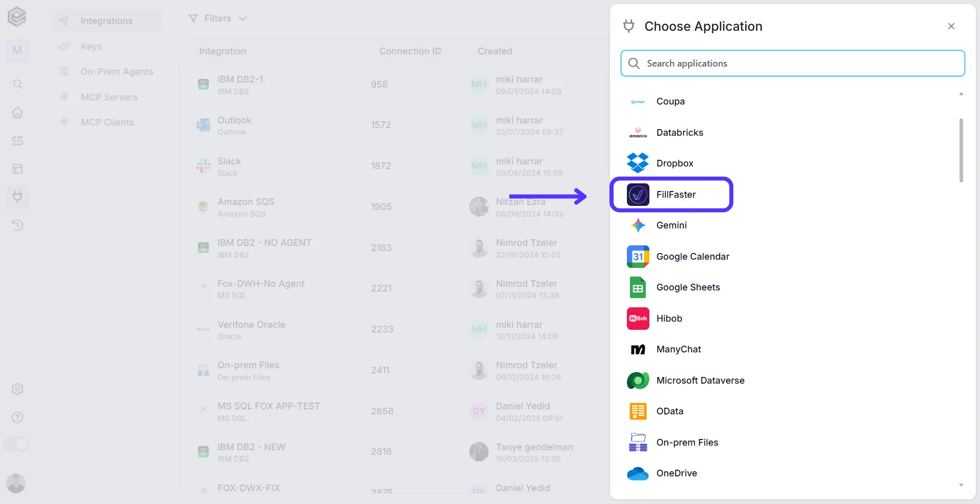Screen dimensions: 980x504
Task: Open the user avatar at bottom left
Action: click(x=16, y=483)
